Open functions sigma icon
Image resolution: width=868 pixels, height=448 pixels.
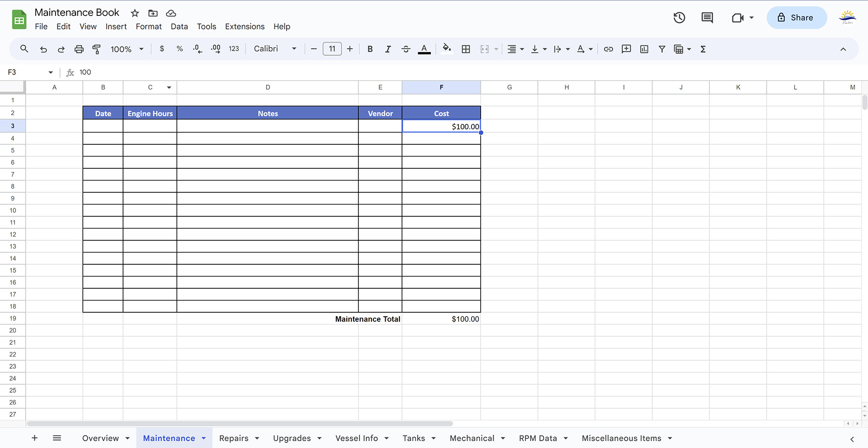tap(703, 49)
